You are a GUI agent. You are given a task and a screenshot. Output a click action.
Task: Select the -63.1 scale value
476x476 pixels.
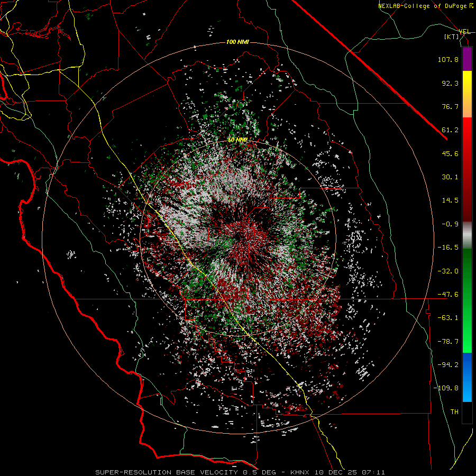[x=448, y=318]
